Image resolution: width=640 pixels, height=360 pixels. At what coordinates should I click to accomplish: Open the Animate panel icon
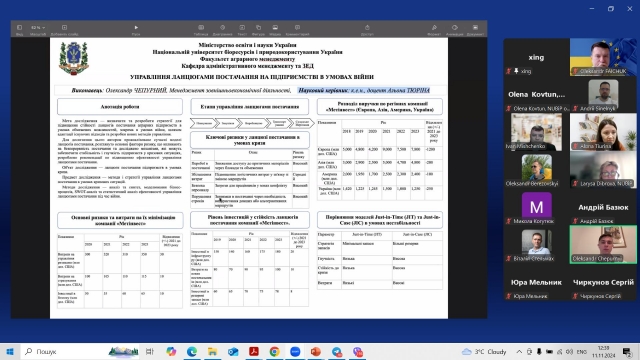pos(455,28)
